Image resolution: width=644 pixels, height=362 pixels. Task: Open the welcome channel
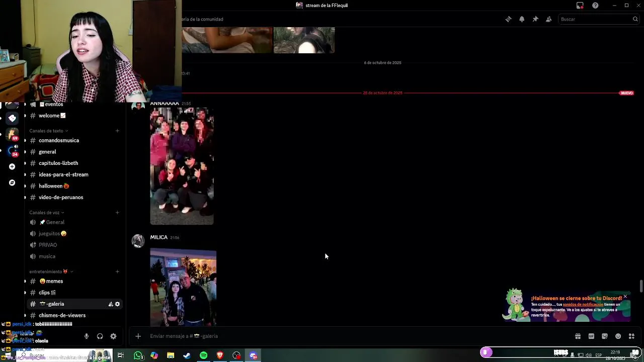point(74,116)
